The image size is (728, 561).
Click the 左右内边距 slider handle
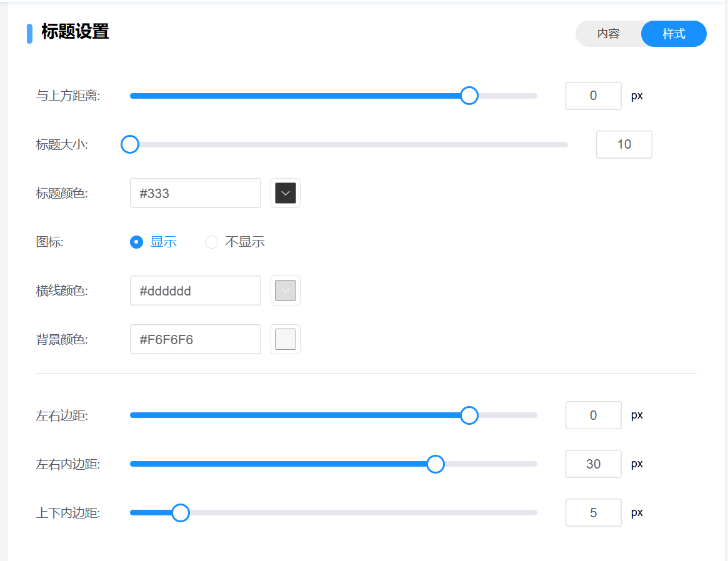pyautogui.click(x=435, y=464)
